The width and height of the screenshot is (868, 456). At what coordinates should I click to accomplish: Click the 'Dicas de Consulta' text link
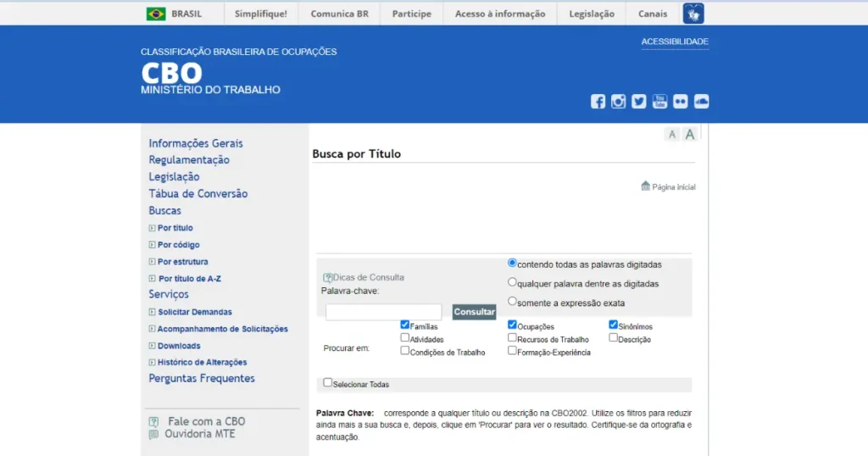368,277
